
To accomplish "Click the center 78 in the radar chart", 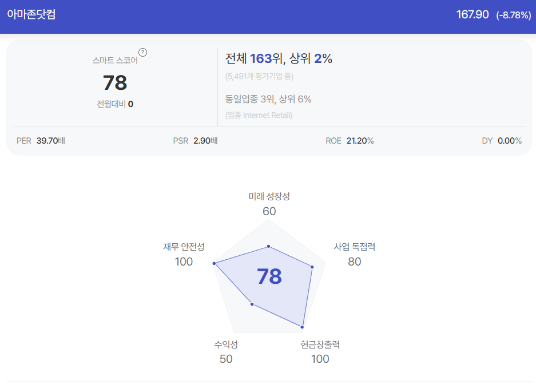I will 269,276.
